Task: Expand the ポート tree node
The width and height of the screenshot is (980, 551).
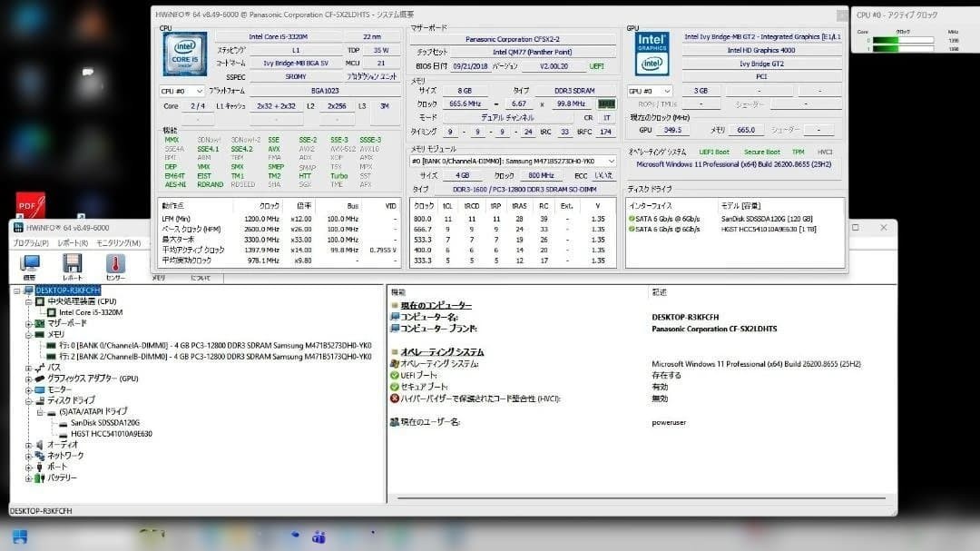Action: pos(28,467)
